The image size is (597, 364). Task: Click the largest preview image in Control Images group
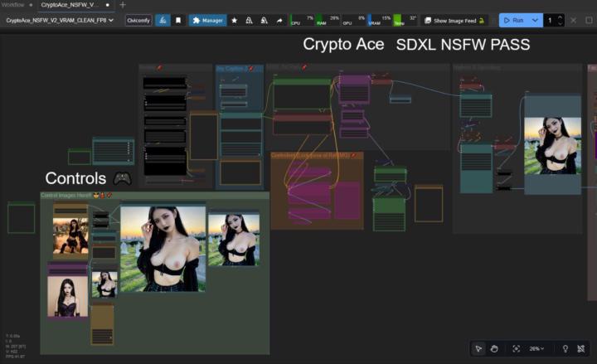[163, 249]
